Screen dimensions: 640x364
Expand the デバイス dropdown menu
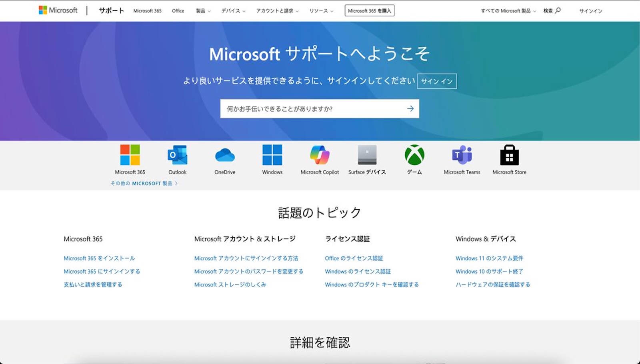pos(234,11)
